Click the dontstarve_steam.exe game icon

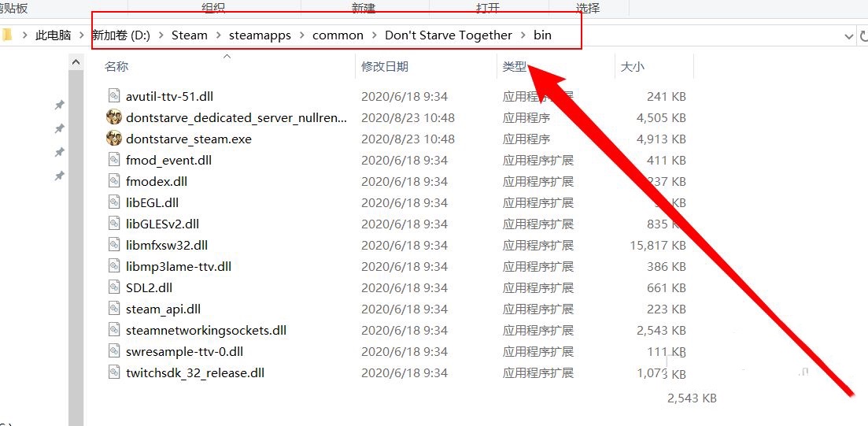pyautogui.click(x=113, y=139)
